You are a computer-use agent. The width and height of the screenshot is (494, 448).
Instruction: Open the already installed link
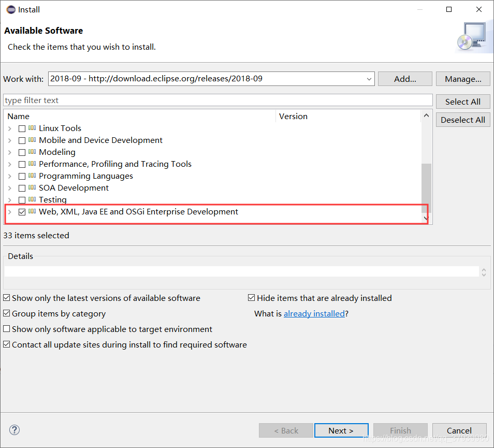point(314,313)
